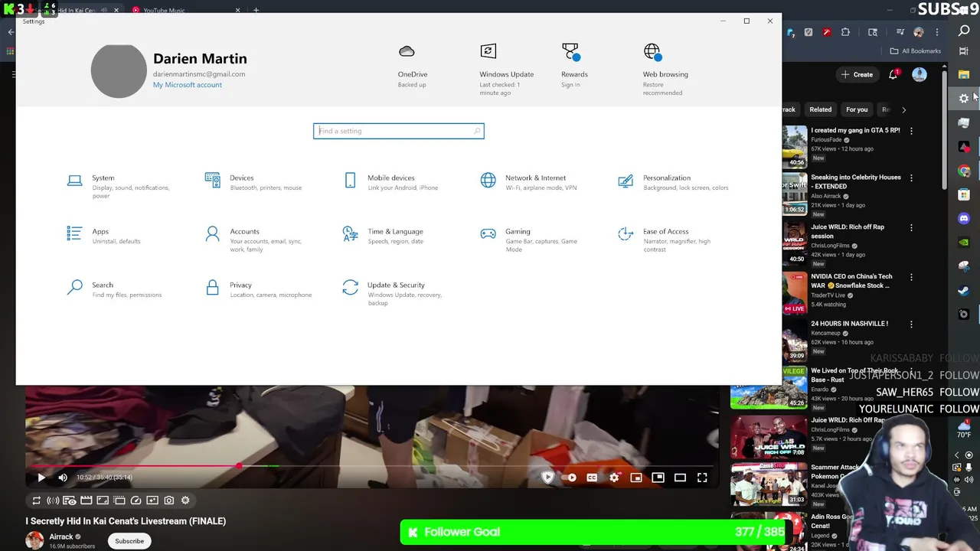Toggle closed captions on the video
The height and width of the screenshot is (551, 980).
(592, 478)
